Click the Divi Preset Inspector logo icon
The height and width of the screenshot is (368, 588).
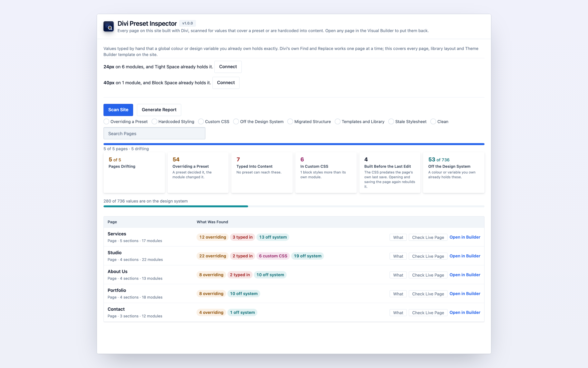pyautogui.click(x=108, y=26)
